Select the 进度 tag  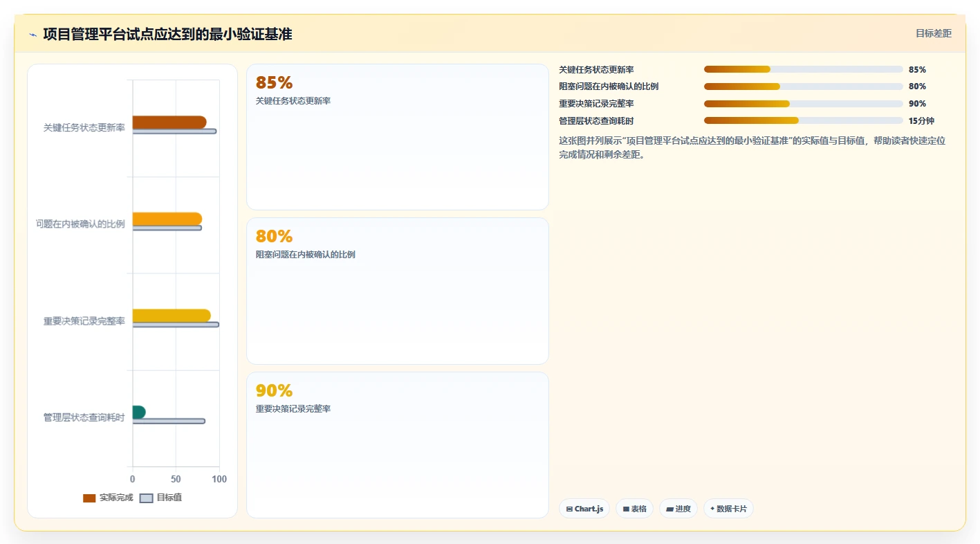pos(678,509)
